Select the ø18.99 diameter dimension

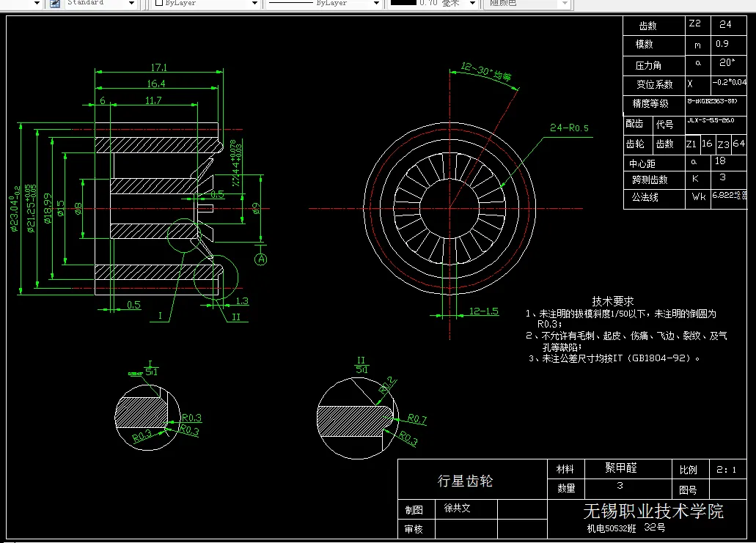coord(47,209)
